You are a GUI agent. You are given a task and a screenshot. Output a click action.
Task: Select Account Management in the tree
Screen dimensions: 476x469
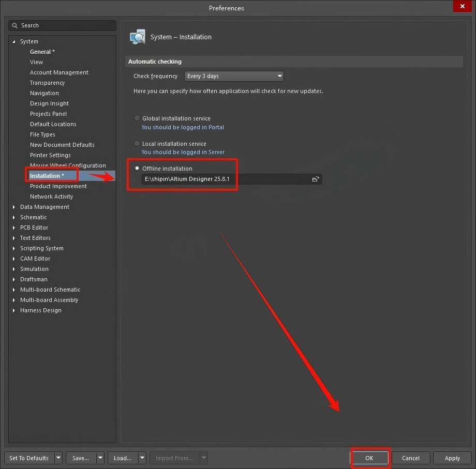(x=59, y=72)
